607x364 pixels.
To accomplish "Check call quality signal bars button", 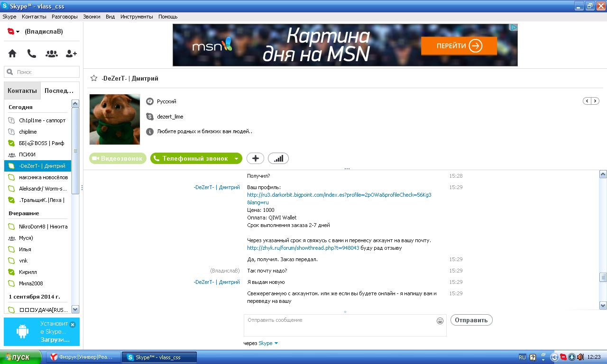I will (x=278, y=158).
